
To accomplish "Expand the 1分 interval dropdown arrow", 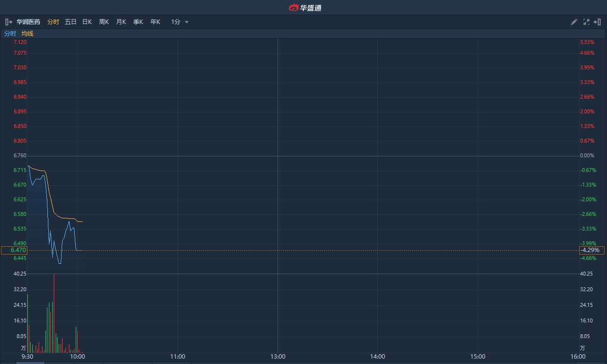I will (187, 22).
